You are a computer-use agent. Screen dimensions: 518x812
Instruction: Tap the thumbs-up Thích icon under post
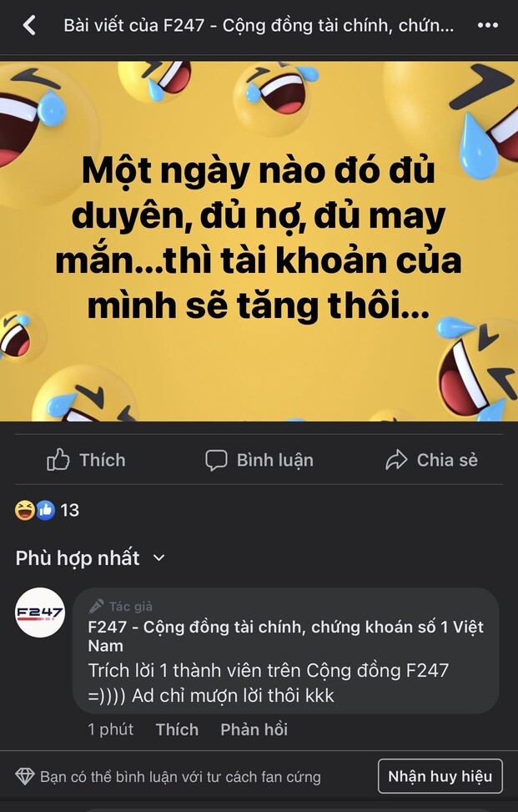pos(58,460)
